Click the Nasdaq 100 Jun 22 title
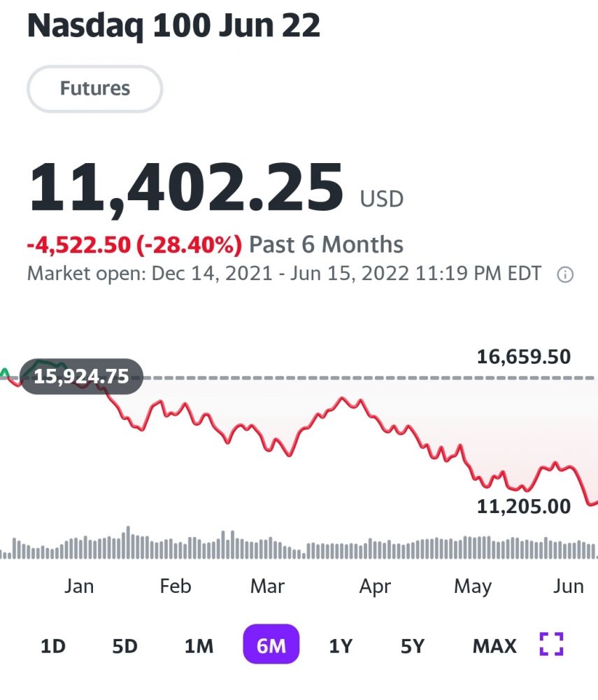Screen dimensions: 598x700 click(x=173, y=26)
